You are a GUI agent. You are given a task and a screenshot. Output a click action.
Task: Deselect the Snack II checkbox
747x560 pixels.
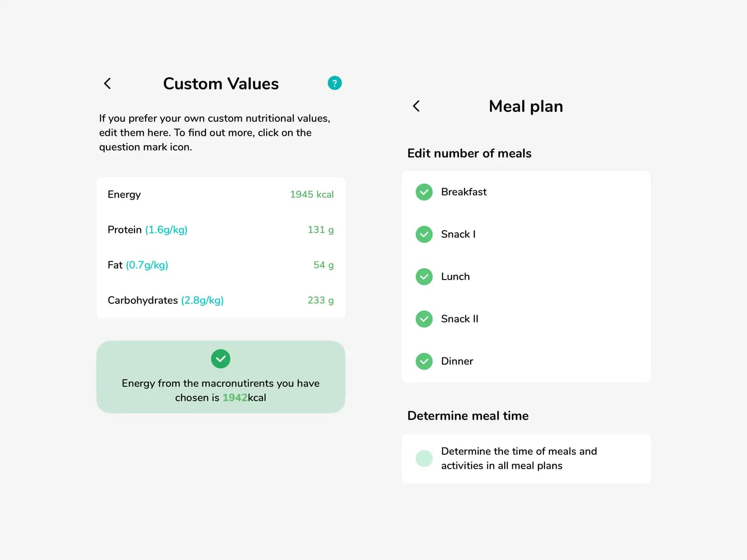424,319
